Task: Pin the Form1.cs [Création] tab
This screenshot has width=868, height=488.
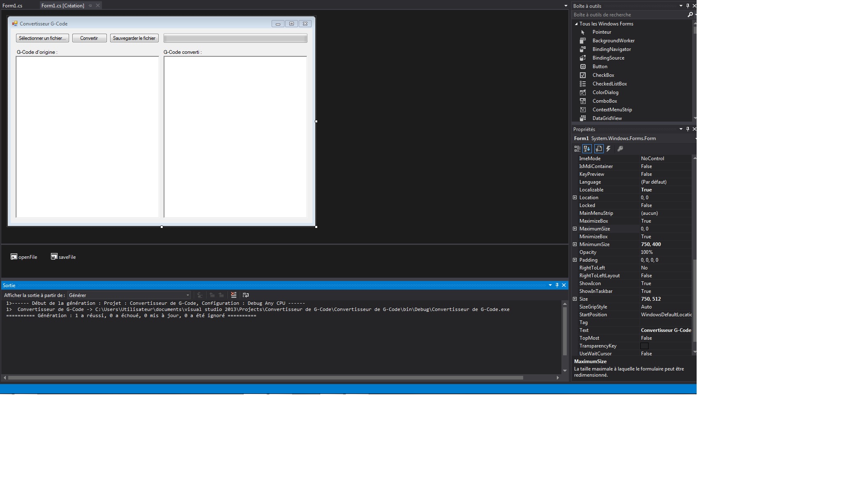Action: (x=90, y=5)
